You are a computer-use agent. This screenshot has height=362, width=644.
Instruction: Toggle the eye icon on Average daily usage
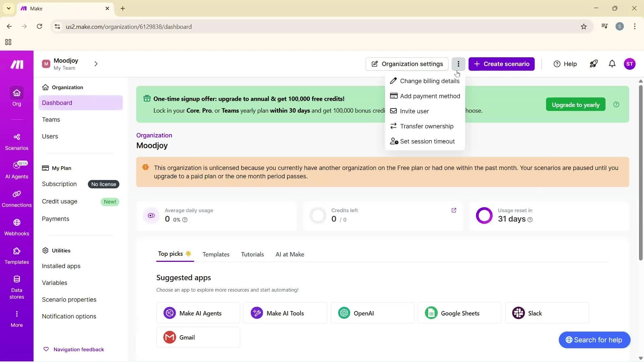coord(151,216)
